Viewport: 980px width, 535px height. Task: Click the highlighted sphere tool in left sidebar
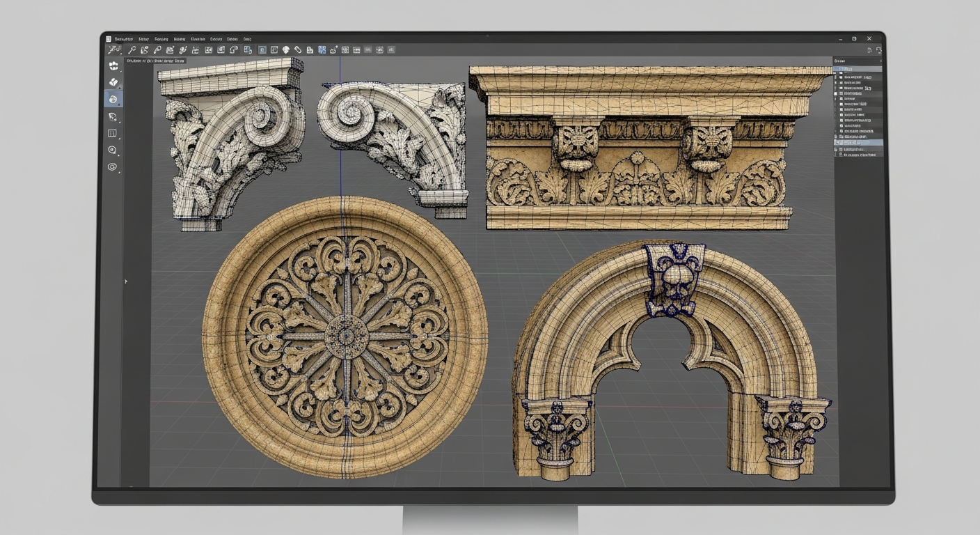[x=112, y=100]
